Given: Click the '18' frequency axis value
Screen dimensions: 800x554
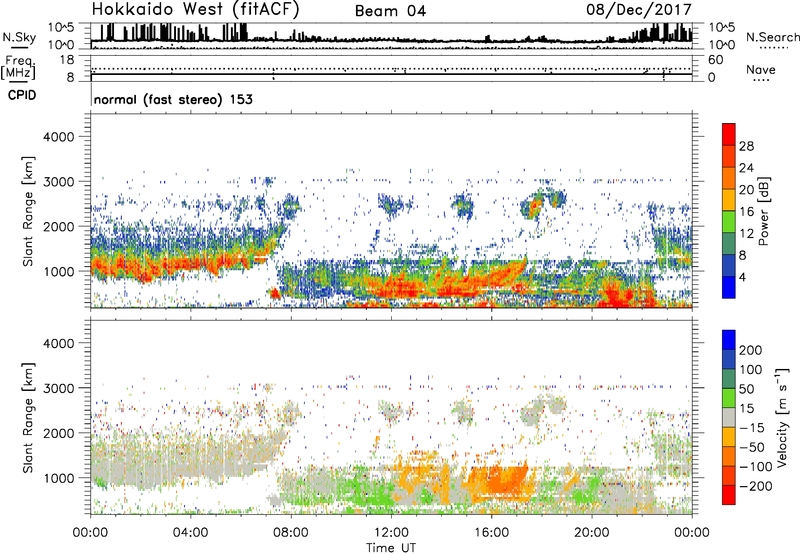Looking at the screenshot, I should click(67, 60).
